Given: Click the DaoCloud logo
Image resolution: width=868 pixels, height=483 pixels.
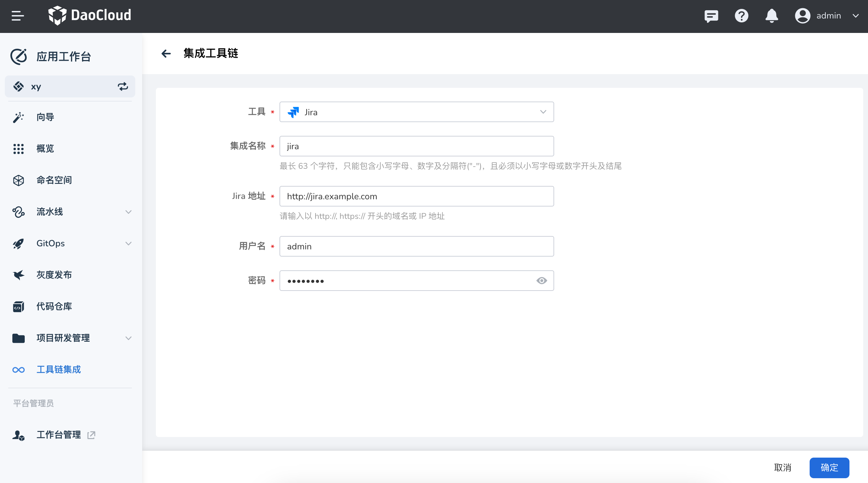Looking at the screenshot, I should pyautogui.click(x=90, y=15).
